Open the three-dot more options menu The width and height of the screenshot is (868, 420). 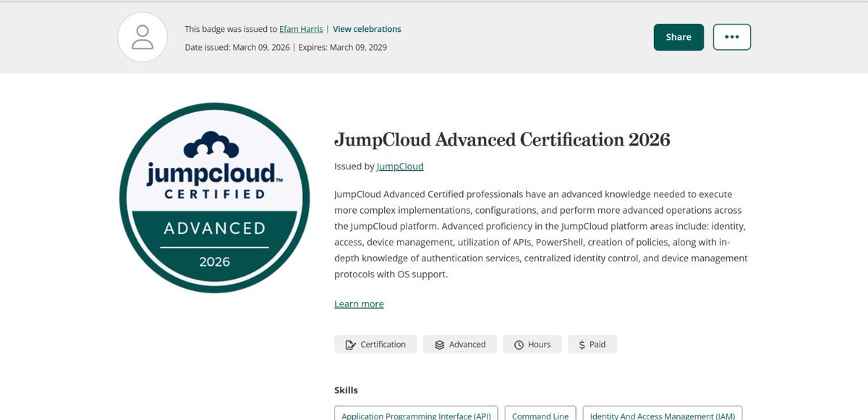coord(732,37)
